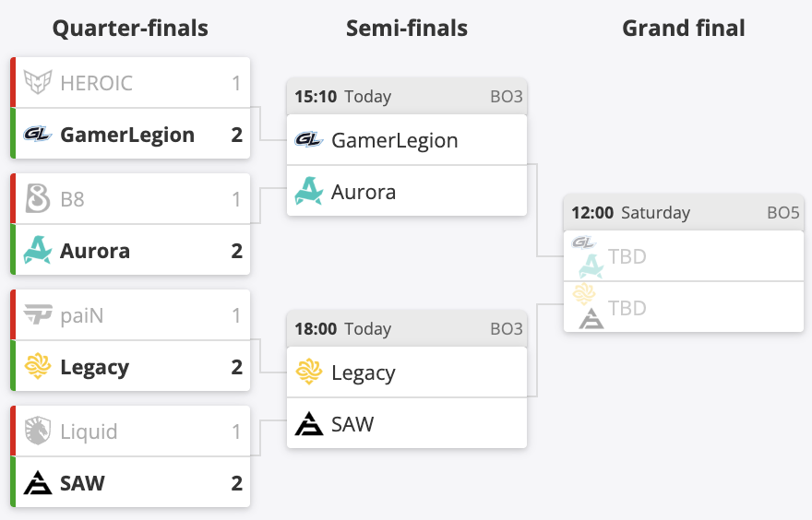Open the 15:10 Today semi-final match header
The height and width of the screenshot is (520, 812).
point(406,97)
